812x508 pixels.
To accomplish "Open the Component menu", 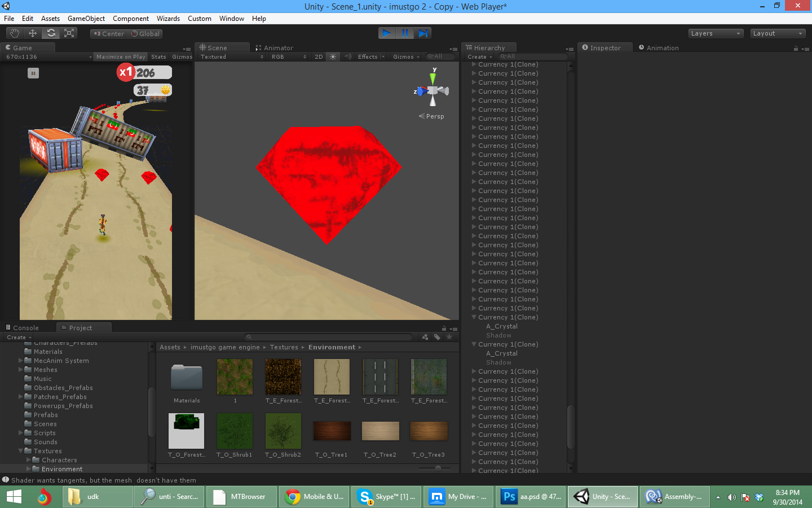I will tap(131, 19).
